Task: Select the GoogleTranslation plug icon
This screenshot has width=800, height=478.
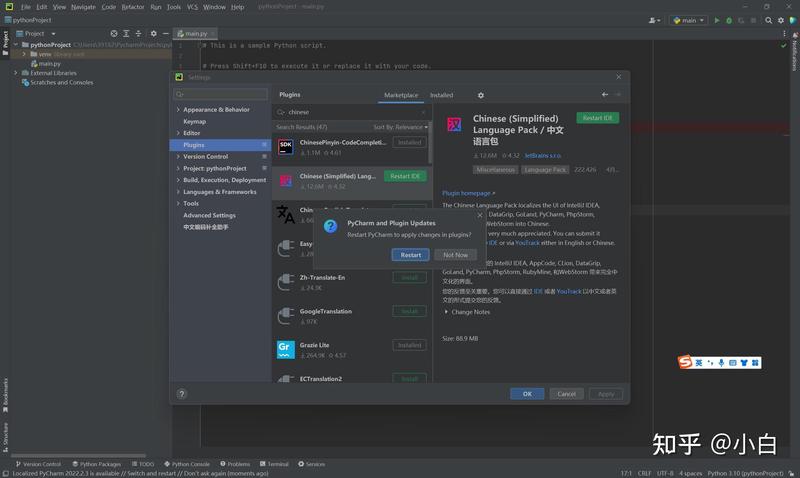Action: tap(286, 316)
